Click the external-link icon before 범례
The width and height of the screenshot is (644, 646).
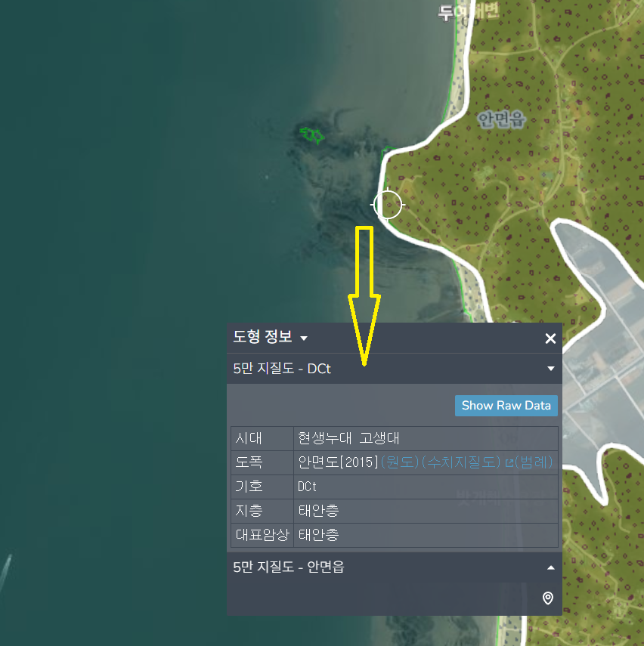click(x=509, y=462)
